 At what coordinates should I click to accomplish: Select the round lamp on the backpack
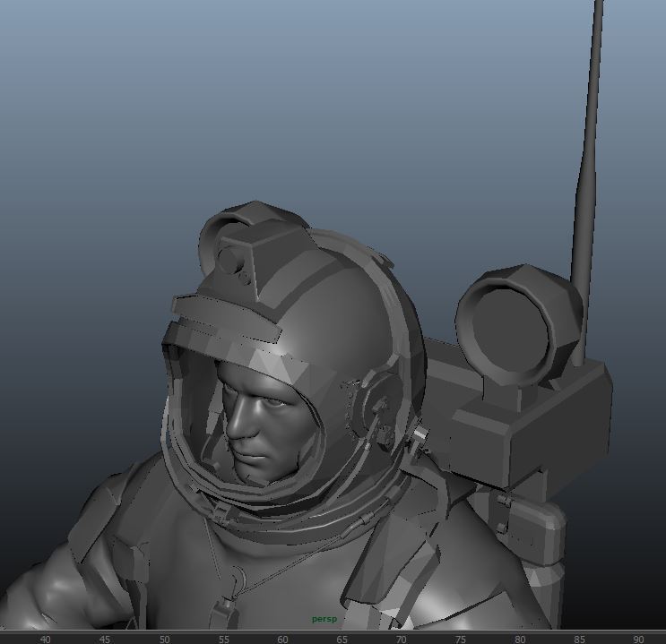[518, 325]
